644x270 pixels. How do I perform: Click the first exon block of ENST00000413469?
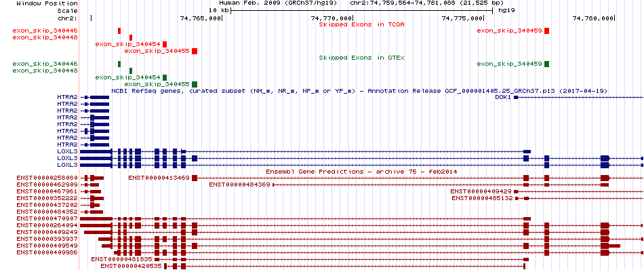[x=195, y=178]
